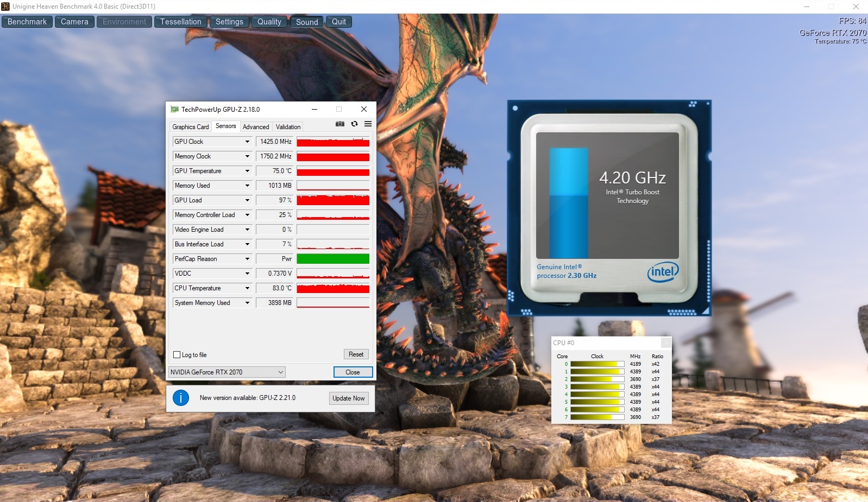Click the CPU Temperature history graph

[333, 288]
